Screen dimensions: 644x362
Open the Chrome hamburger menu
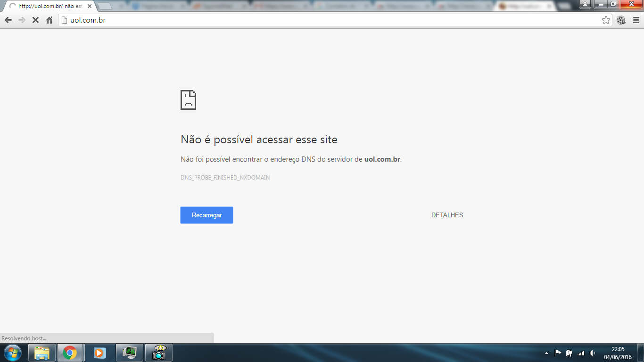(635, 20)
